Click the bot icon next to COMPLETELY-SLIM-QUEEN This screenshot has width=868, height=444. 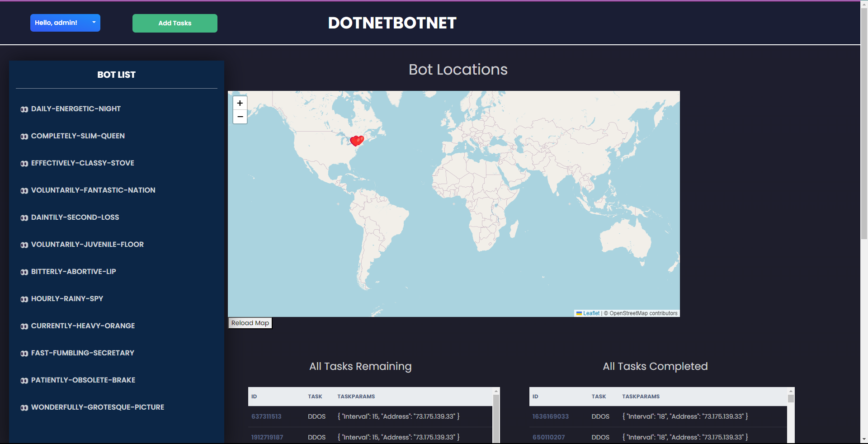[x=24, y=137]
